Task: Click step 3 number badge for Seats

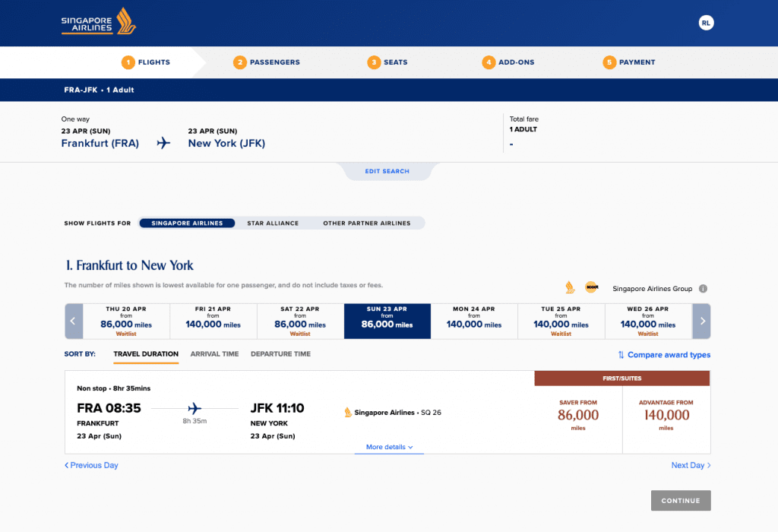Action: [x=374, y=62]
